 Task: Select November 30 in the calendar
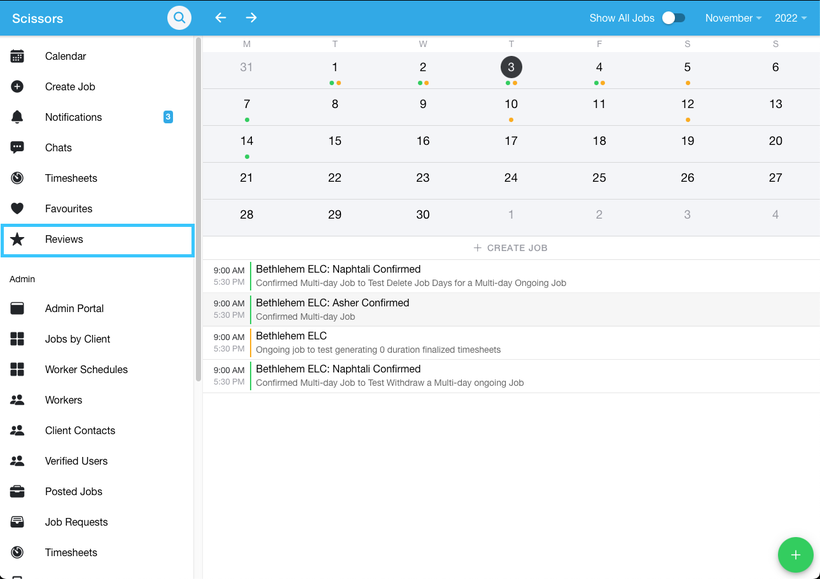coord(423,214)
